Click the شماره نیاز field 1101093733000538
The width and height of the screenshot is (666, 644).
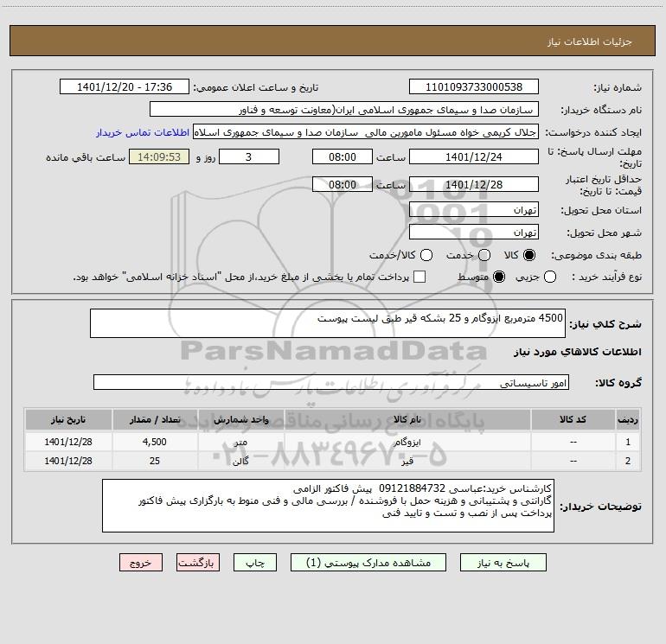tap(474, 87)
